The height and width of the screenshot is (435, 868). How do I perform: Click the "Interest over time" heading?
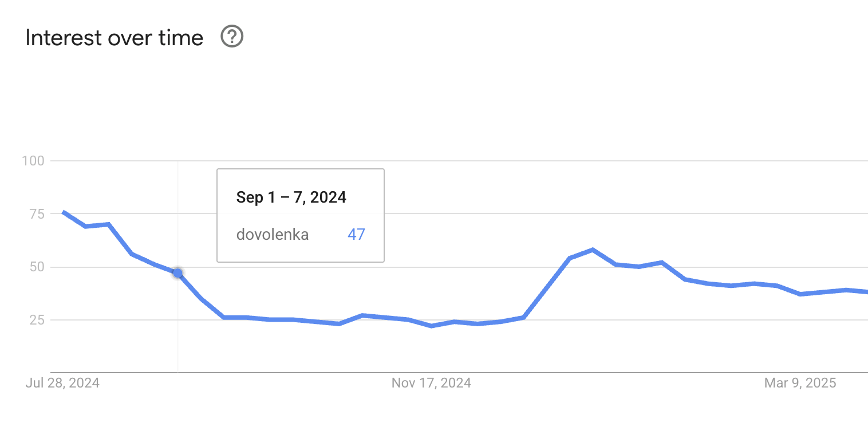tap(115, 38)
